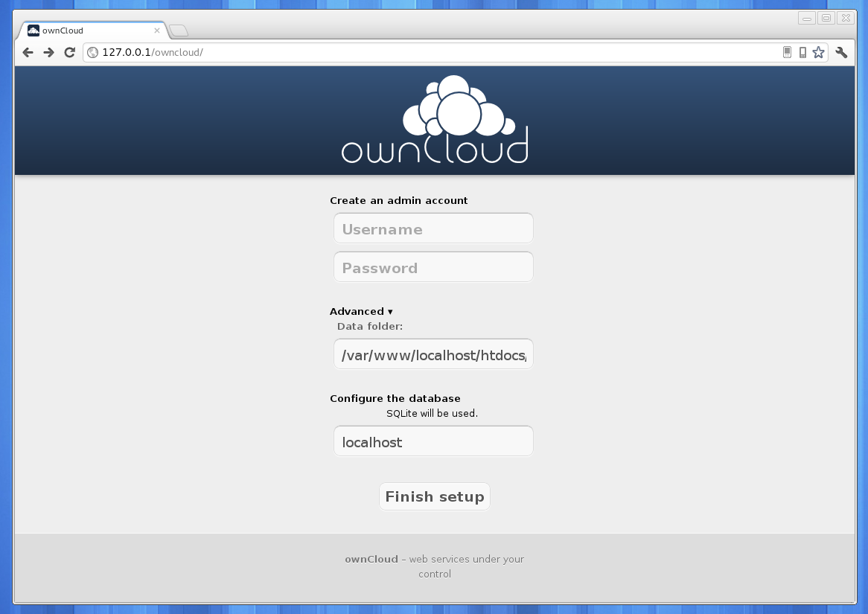The width and height of the screenshot is (868, 614).
Task: Select the ownCloud browser tab
Action: pyautogui.click(x=92, y=31)
